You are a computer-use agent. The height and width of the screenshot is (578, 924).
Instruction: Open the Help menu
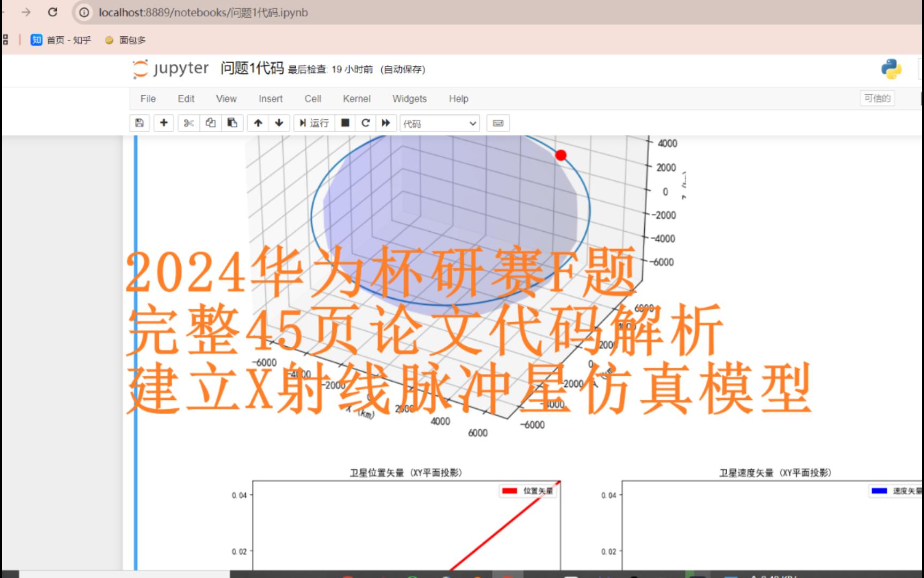459,98
